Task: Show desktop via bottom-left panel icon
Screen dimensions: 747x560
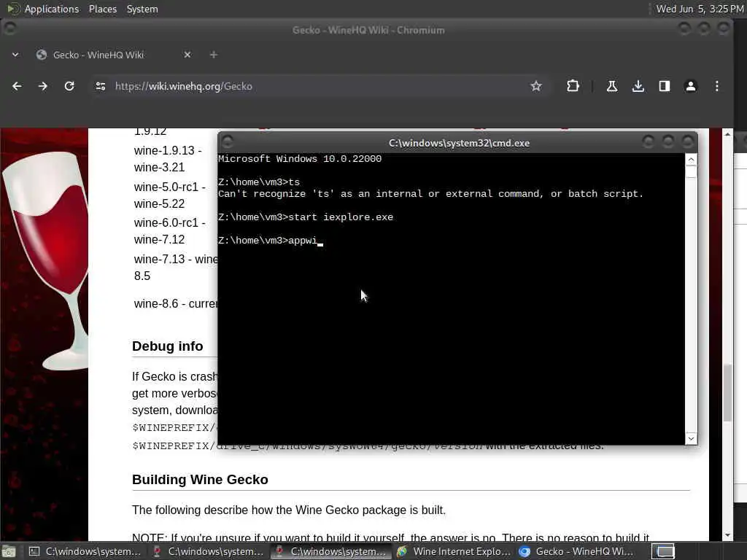Action: pos(9,551)
